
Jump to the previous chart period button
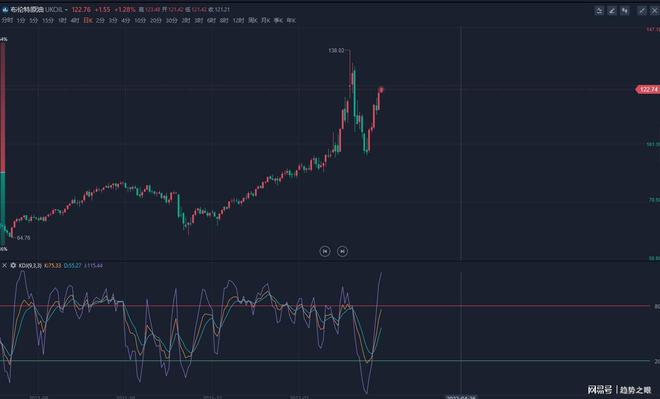coord(325,251)
